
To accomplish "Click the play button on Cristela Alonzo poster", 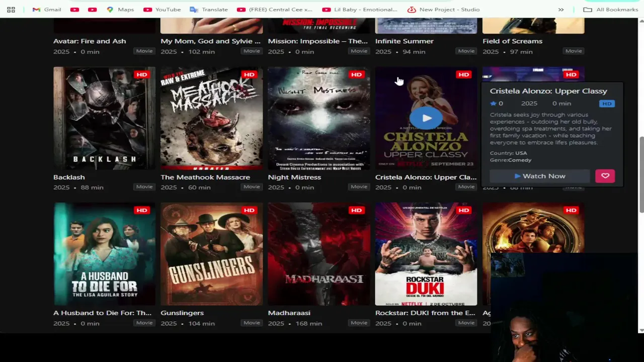I will (426, 118).
